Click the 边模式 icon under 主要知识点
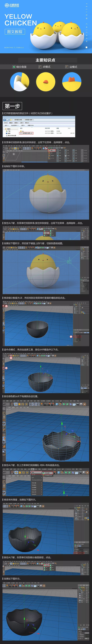Viewport: 92px width, 644px height. click(67, 67)
